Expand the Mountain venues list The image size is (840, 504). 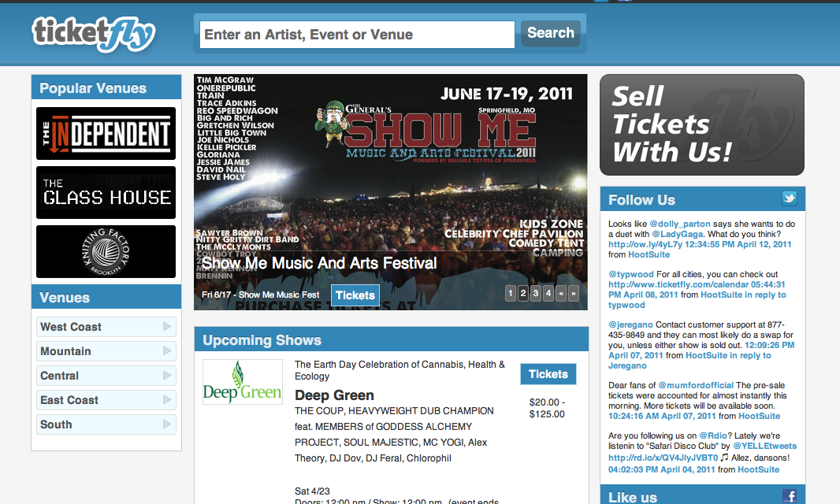(106, 351)
